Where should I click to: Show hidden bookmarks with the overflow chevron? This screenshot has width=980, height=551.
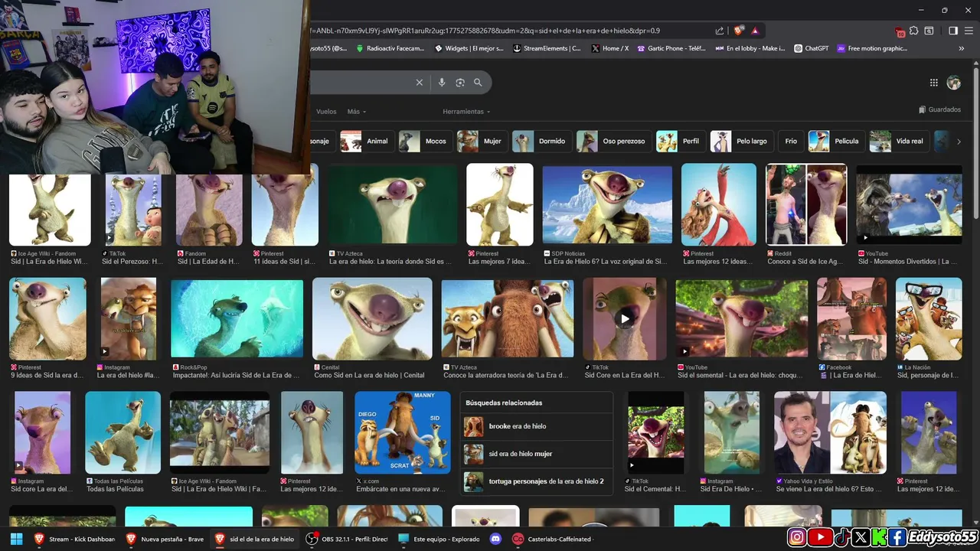point(962,48)
